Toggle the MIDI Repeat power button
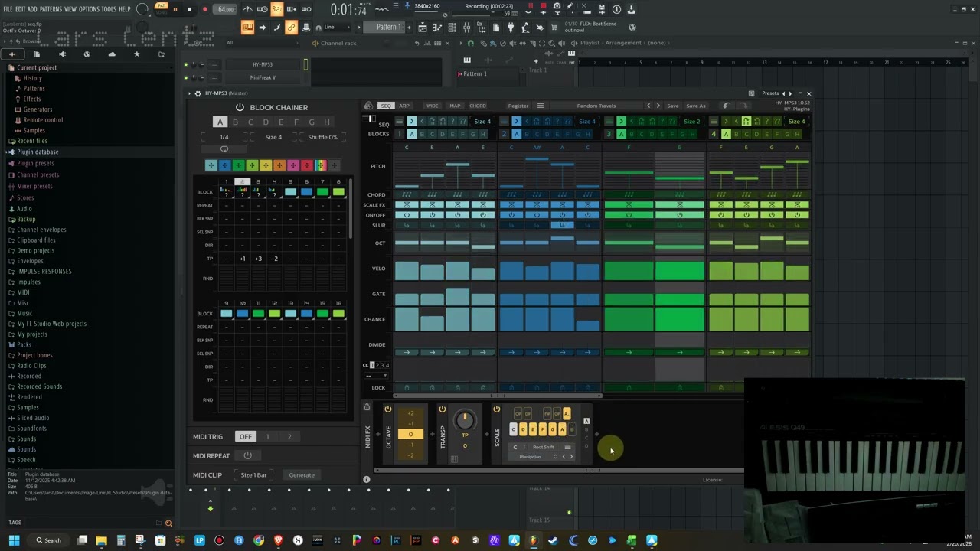 pyautogui.click(x=247, y=455)
